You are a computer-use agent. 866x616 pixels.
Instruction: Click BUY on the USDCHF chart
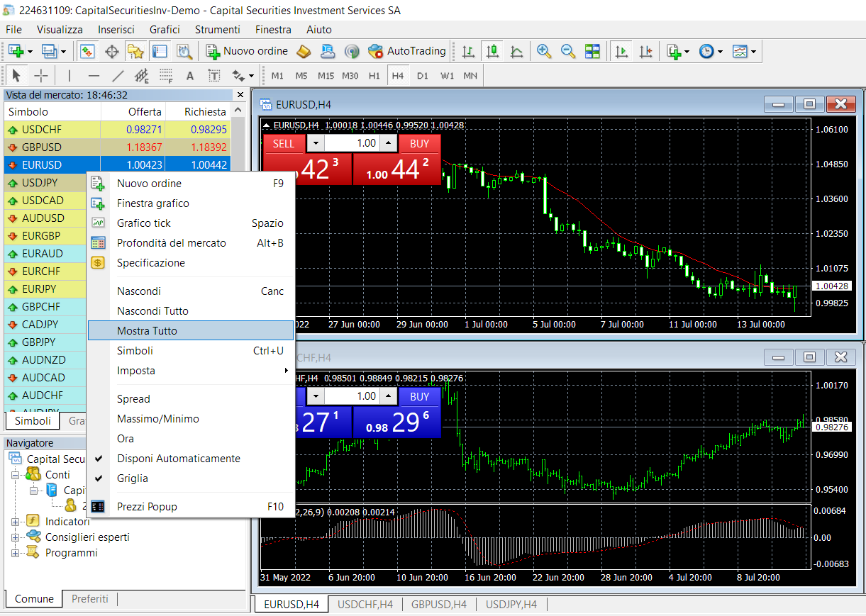tap(420, 396)
